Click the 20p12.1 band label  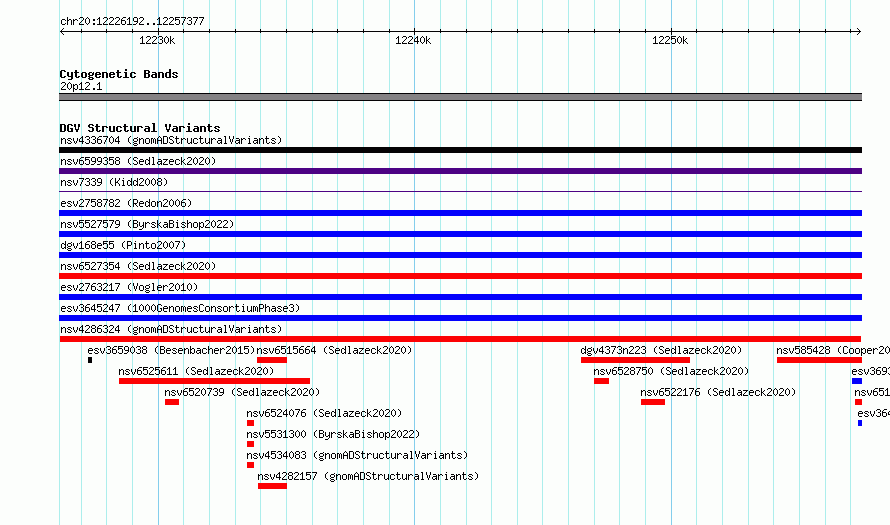pos(81,86)
